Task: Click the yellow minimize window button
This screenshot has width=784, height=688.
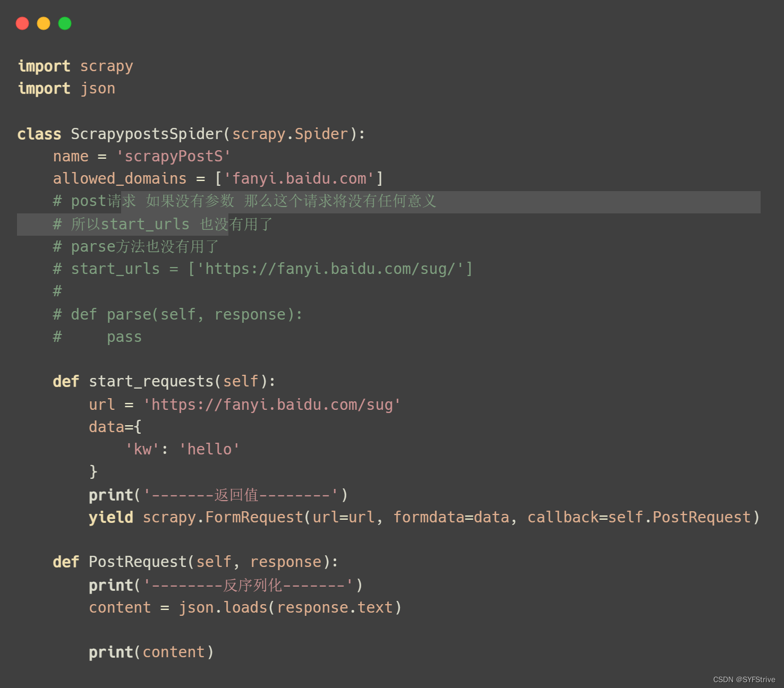Action: pos(44,23)
